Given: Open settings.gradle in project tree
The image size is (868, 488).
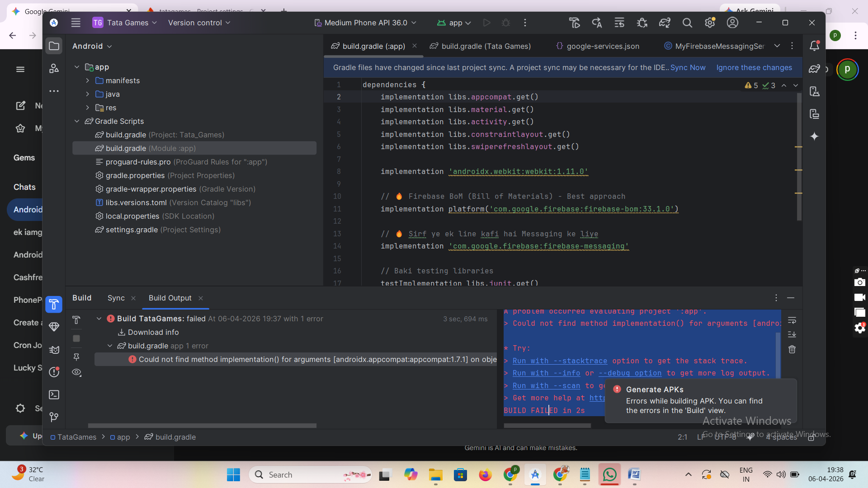Looking at the screenshot, I should click(158, 230).
